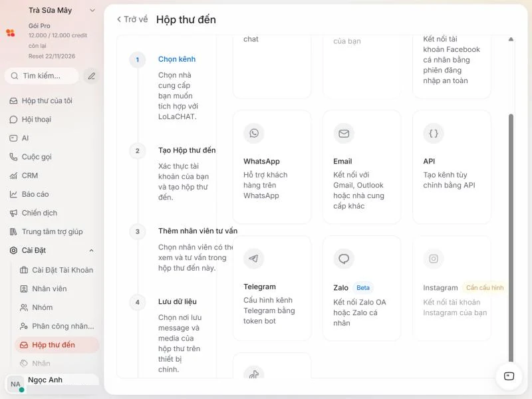The height and width of the screenshot is (399, 532).
Task: Click the CRM chart icon
Action: (13, 176)
